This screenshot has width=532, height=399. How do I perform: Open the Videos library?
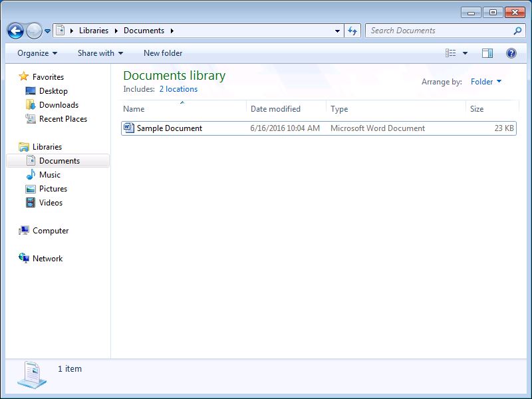click(51, 203)
